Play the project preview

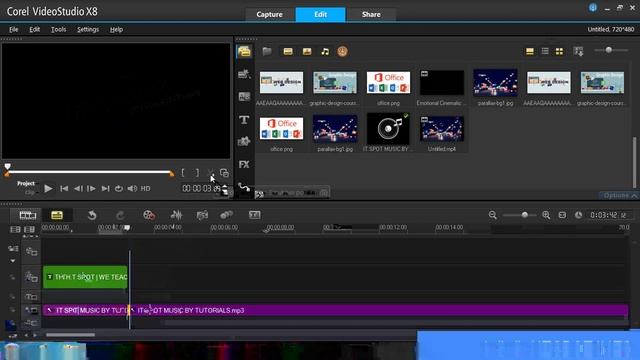[48, 189]
